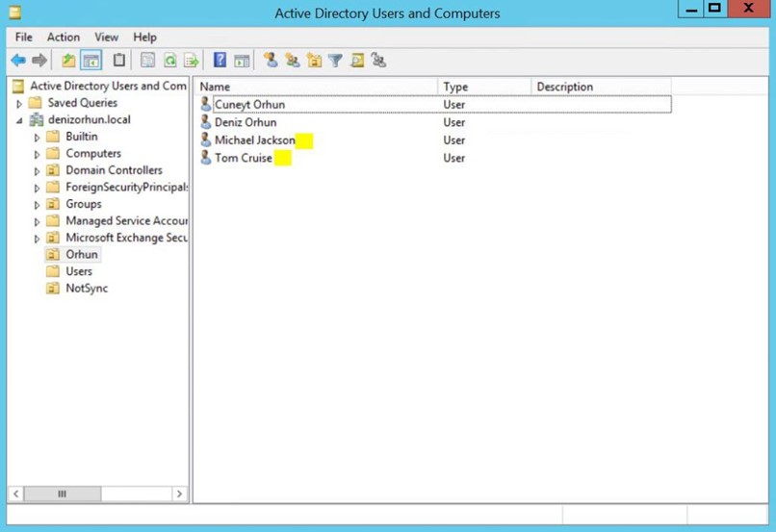Click Type cell for Michael Jackson
776x532 pixels.
pyautogui.click(x=453, y=140)
